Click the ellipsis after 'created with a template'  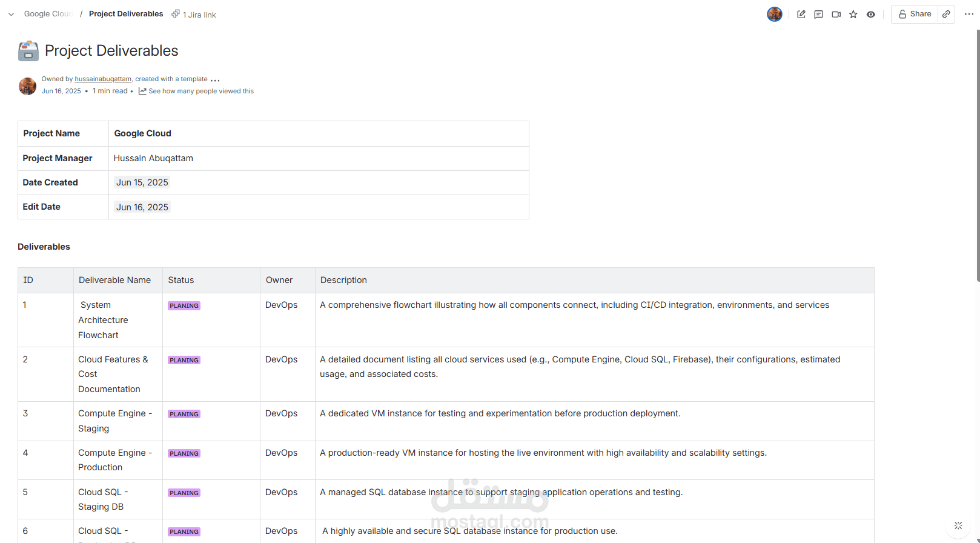click(215, 80)
